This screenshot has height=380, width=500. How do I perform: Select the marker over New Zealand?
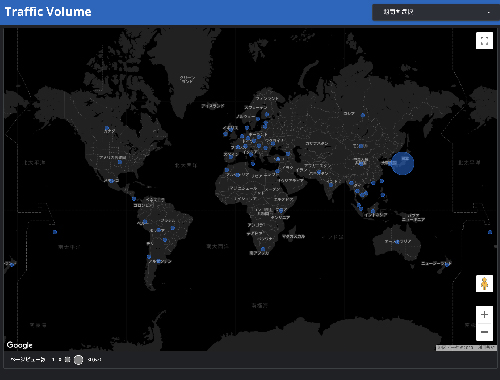447,264
